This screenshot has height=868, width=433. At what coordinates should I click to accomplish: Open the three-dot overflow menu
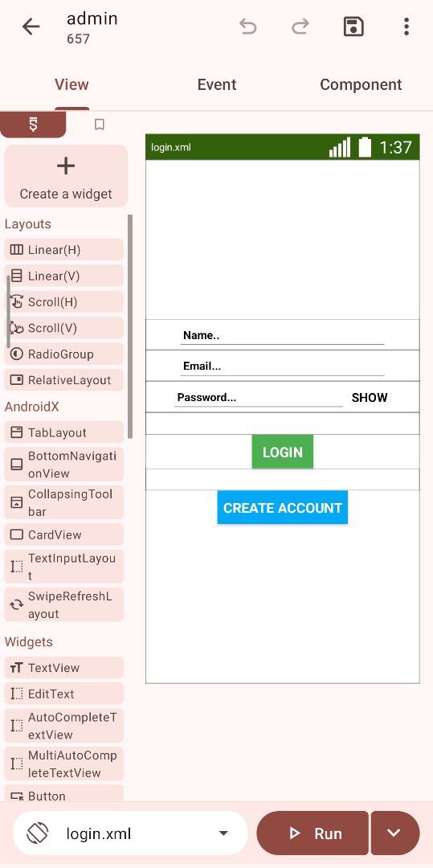click(x=406, y=27)
